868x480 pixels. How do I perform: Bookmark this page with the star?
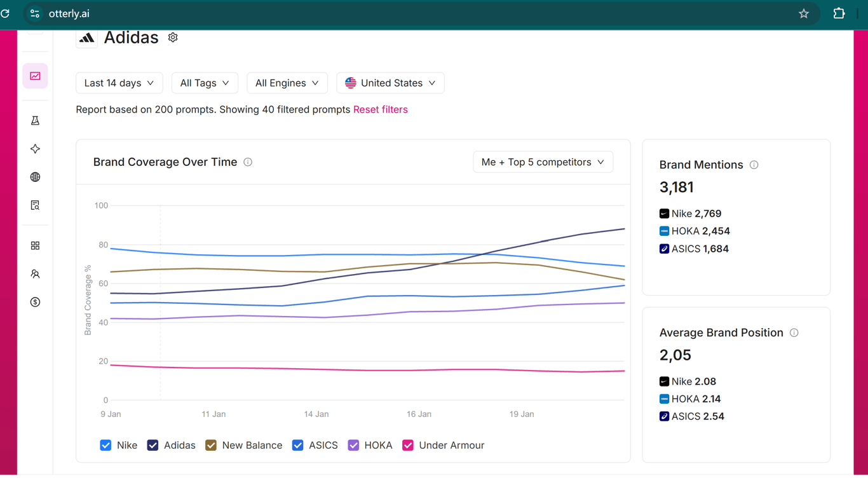pyautogui.click(x=804, y=13)
